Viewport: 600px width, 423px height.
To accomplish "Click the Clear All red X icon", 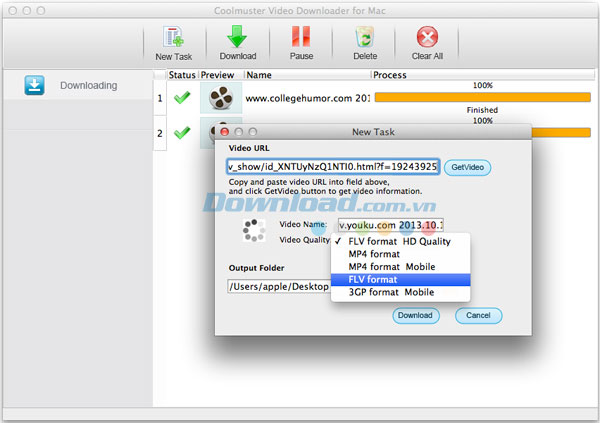I will pyautogui.click(x=427, y=37).
